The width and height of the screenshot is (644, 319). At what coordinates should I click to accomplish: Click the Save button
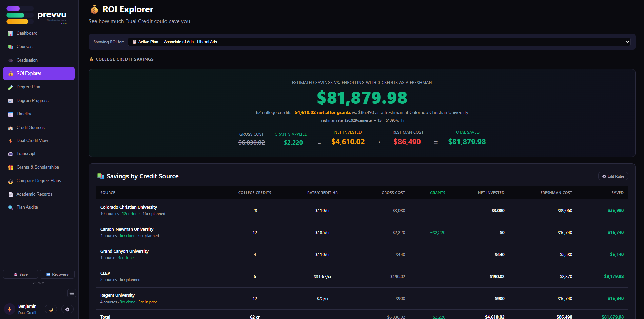pos(20,274)
